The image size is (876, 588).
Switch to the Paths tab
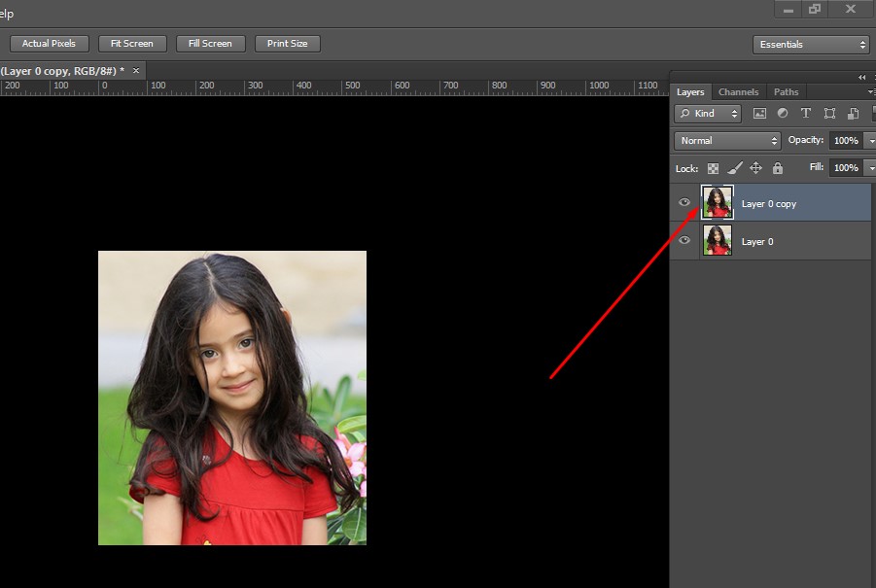click(x=786, y=92)
